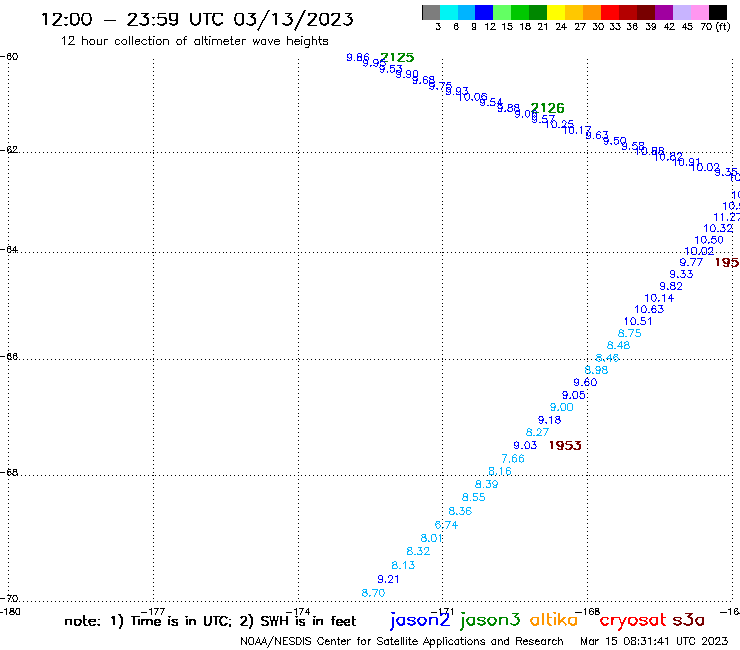Viewport: 740px width, 650px height.
Task: Click the note "Time is in UTC"
Action: (181, 621)
